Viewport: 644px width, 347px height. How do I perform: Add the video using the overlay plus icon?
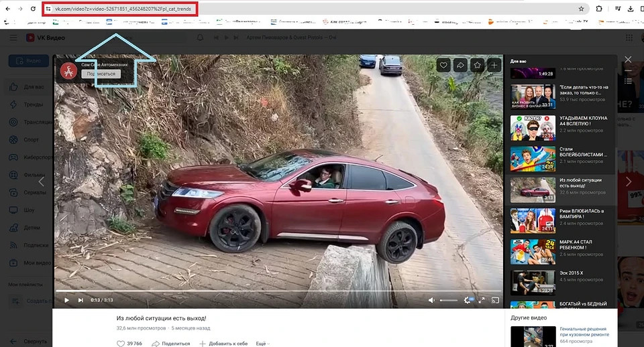pyautogui.click(x=494, y=65)
